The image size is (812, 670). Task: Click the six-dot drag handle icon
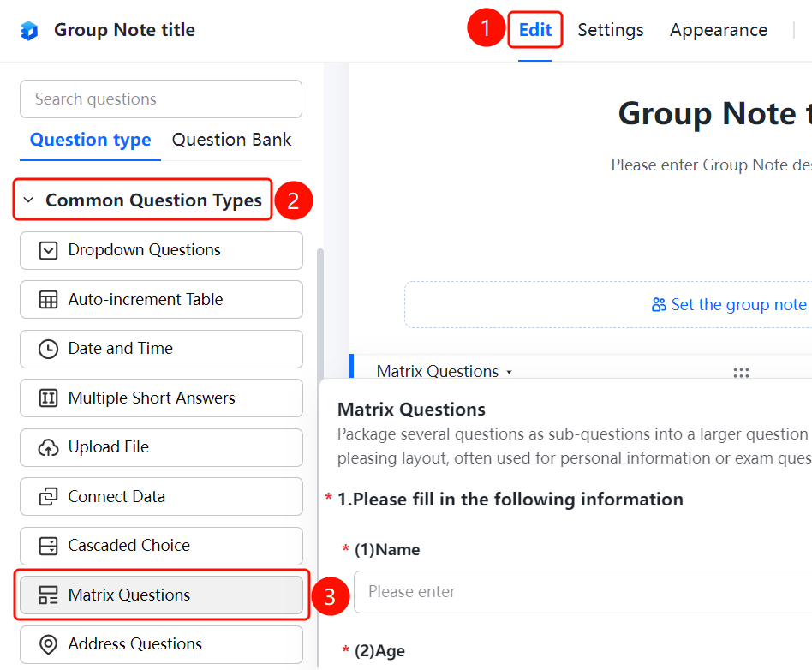coord(741,372)
